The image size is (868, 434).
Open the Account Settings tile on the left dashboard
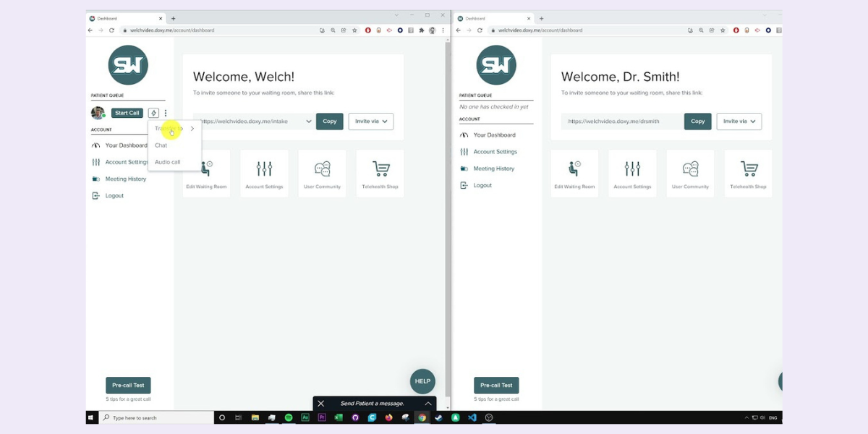pyautogui.click(x=264, y=173)
